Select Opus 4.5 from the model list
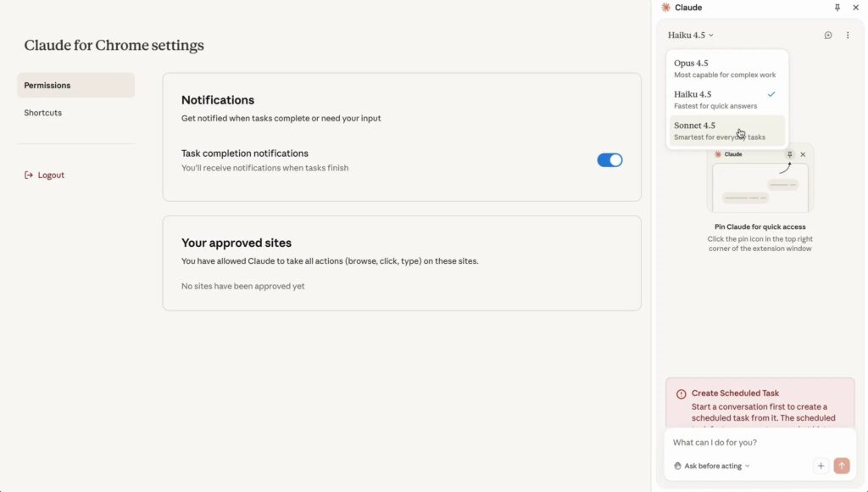The height and width of the screenshot is (492, 868). pyautogui.click(x=726, y=69)
